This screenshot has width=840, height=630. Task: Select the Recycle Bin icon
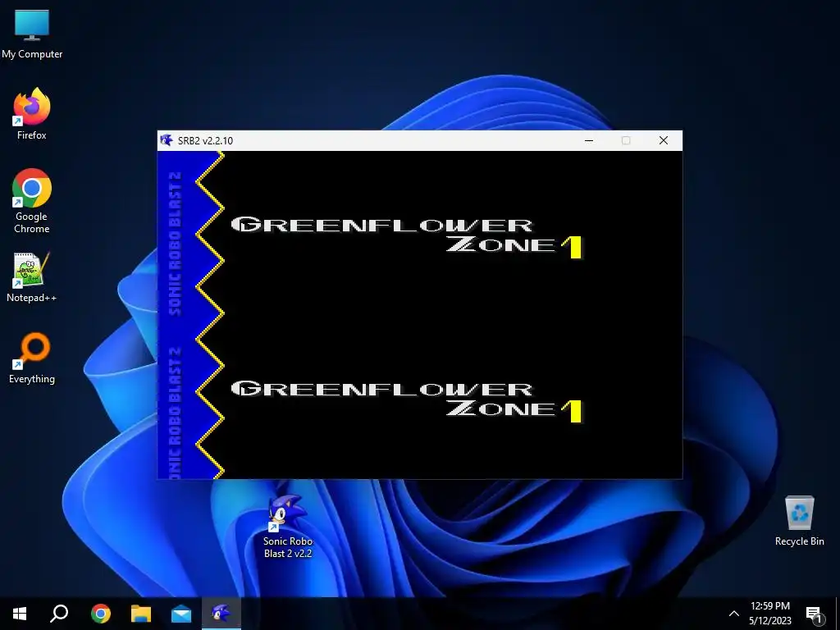pos(799,521)
